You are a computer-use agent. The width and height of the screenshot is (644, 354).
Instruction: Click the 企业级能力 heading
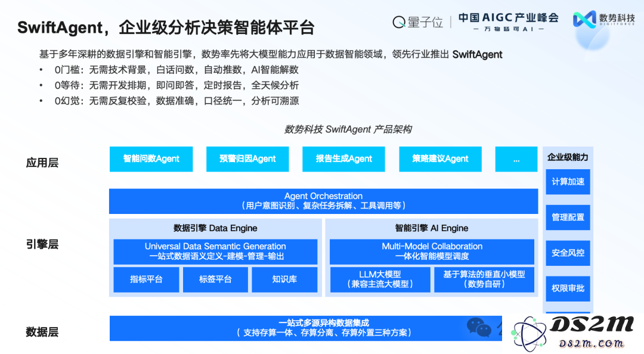pos(568,157)
